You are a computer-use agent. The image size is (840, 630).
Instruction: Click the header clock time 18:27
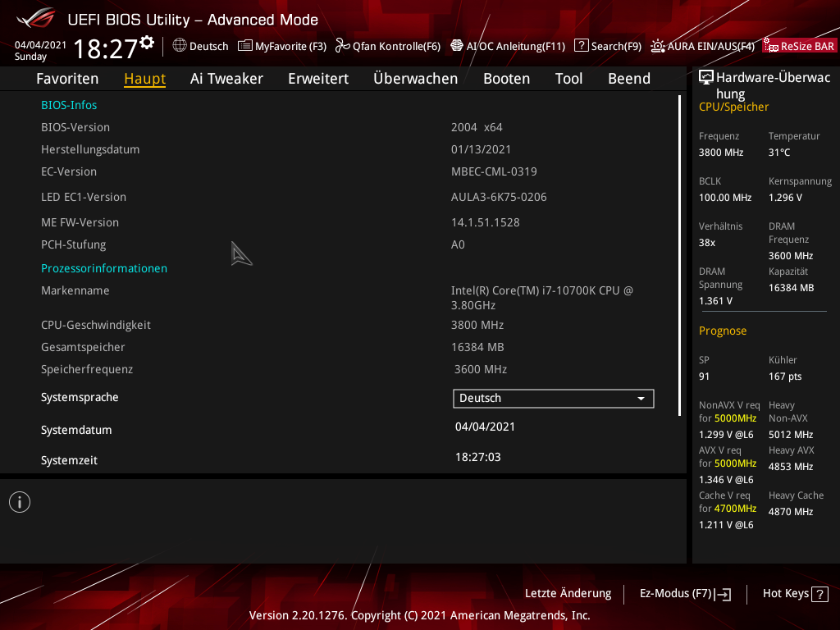click(x=106, y=48)
